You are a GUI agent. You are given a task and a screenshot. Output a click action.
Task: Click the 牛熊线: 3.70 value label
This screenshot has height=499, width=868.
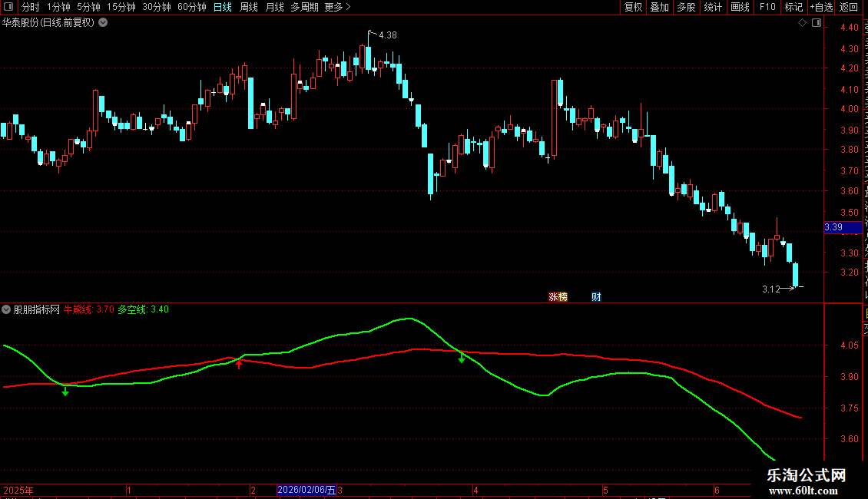88,309
